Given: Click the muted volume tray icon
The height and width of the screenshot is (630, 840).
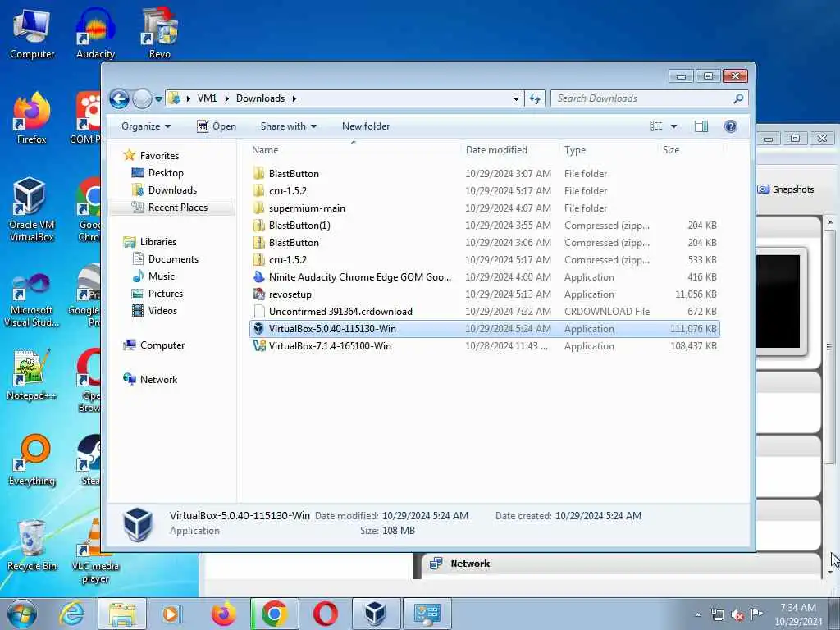Looking at the screenshot, I should 737,615.
